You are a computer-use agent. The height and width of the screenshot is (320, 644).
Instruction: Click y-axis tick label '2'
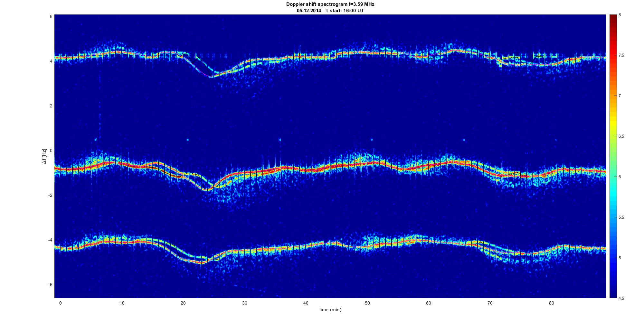(51, 106)
